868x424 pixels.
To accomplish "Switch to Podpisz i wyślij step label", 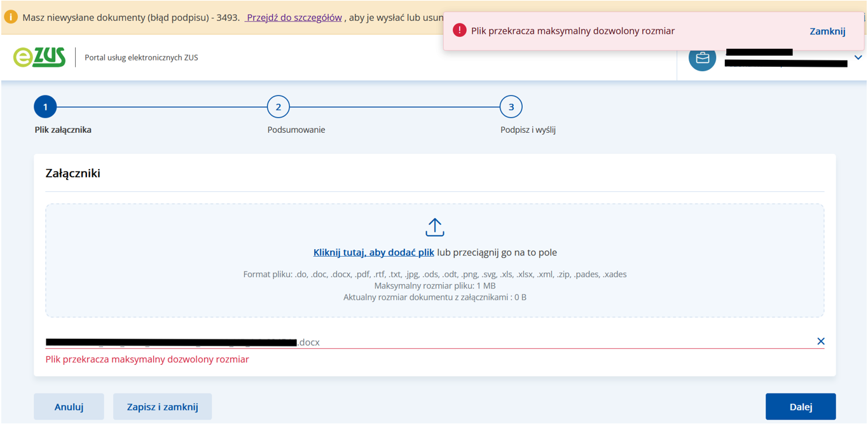I will [528, 130].
